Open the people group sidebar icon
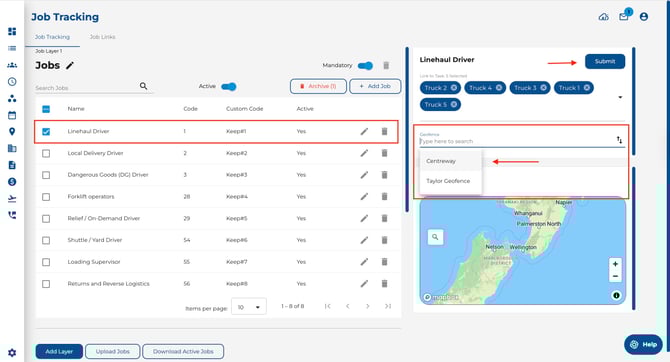The image size is (670, 362). pos(12,65)
